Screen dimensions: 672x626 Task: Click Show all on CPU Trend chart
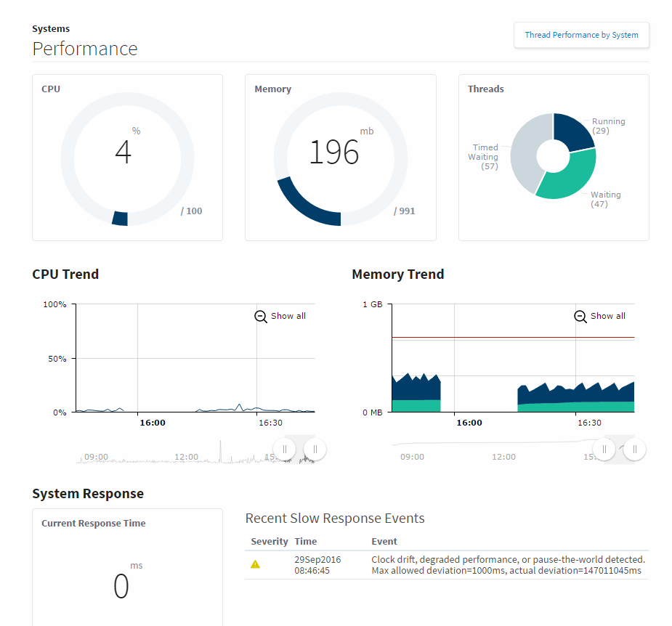pyautogui.click(x=288, y=317)
